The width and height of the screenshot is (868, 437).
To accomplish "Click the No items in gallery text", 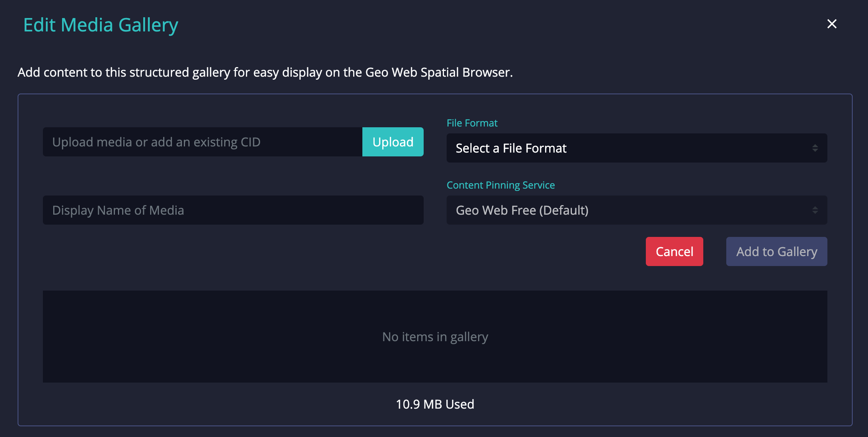I will (x=435, y=337).
